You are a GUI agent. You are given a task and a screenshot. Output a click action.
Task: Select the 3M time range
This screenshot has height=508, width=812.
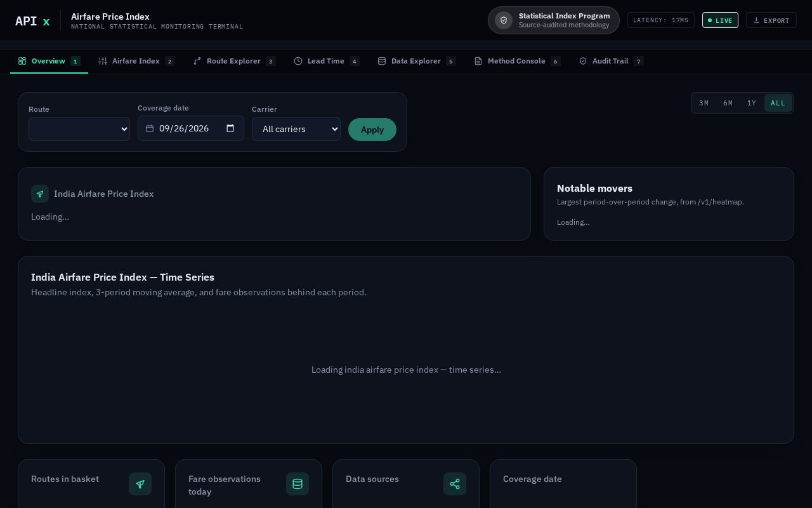coord(704,103)
